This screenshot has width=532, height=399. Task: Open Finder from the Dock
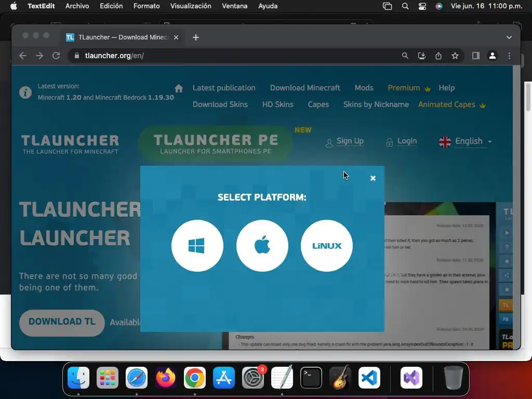pyautogui.click(x=78, y=378)
